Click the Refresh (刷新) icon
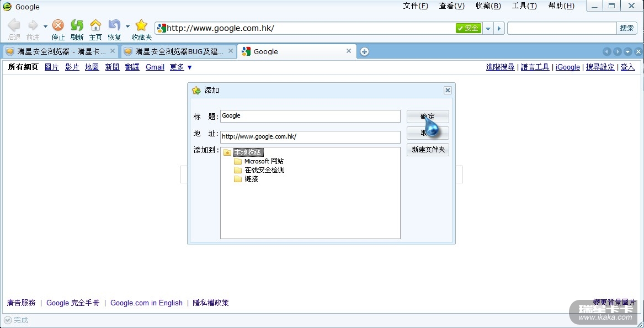The image size is (644, 328). (77, 25)
